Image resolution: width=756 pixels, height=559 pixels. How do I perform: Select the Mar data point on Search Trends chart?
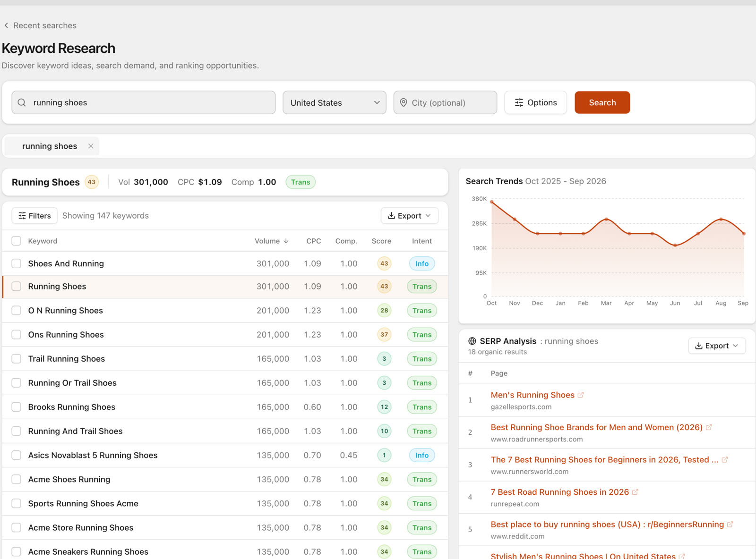[x=606, y=220]
